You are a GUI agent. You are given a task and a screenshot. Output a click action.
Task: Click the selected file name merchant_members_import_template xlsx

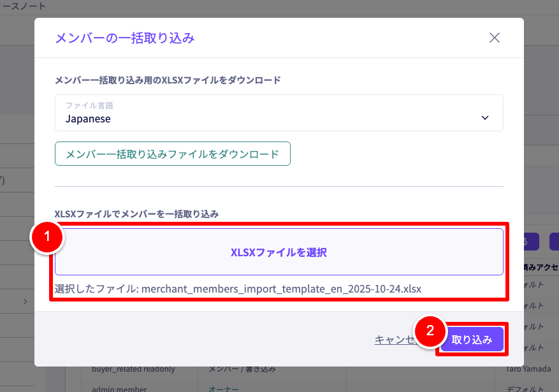pyautogui.click(x=281, y=289)
